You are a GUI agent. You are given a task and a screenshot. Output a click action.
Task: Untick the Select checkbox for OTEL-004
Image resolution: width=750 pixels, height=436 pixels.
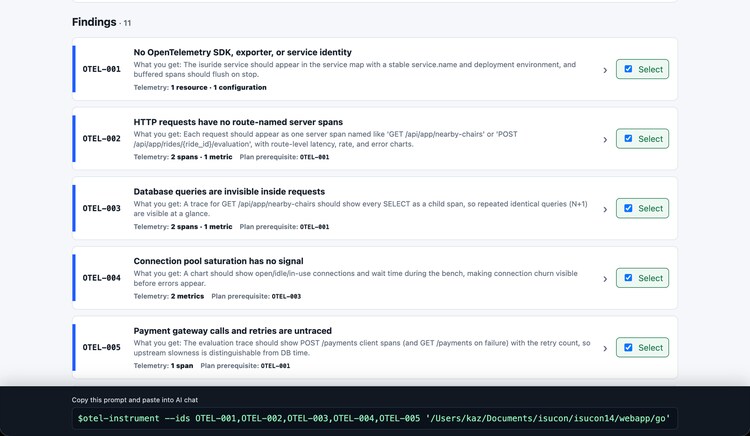click(x=628, y=278)
